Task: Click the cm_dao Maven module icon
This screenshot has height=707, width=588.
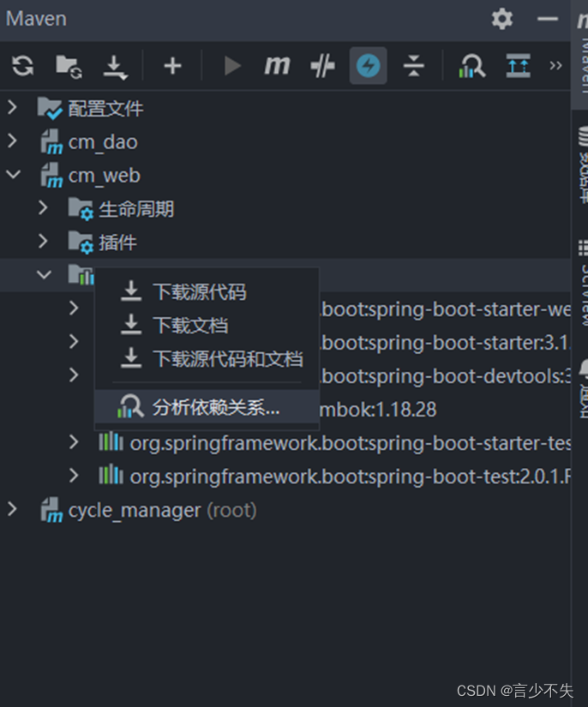Action: (51, 141)
